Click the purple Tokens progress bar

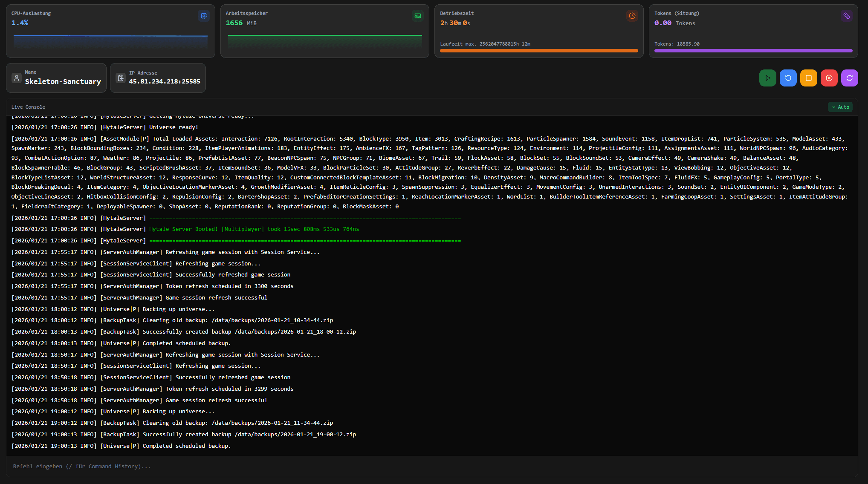click(x=753, y=51)
